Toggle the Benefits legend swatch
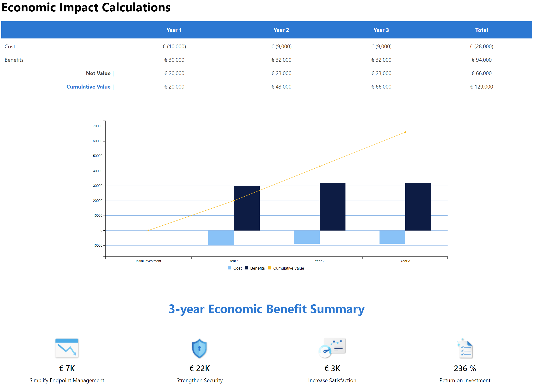 [247, 268]
